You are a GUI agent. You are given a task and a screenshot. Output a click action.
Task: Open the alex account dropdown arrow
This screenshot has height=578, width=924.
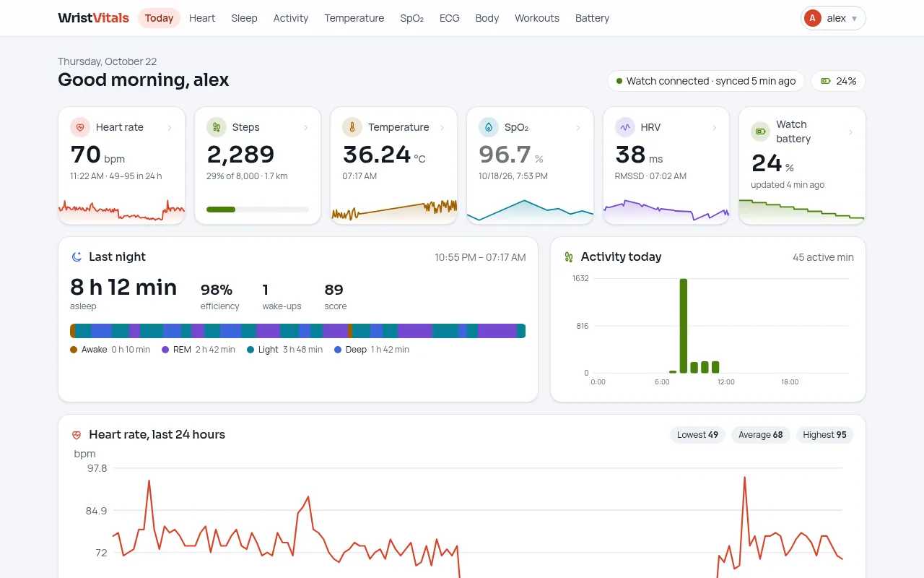tap(855, 19)
